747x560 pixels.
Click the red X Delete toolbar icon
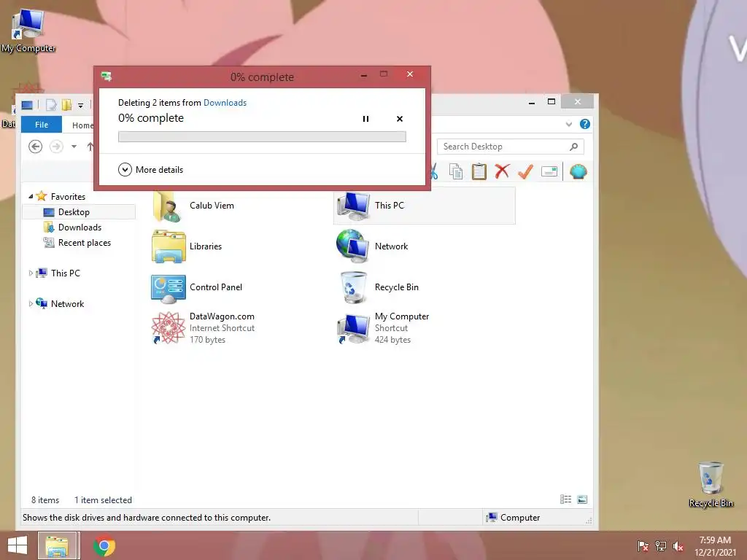502,171
